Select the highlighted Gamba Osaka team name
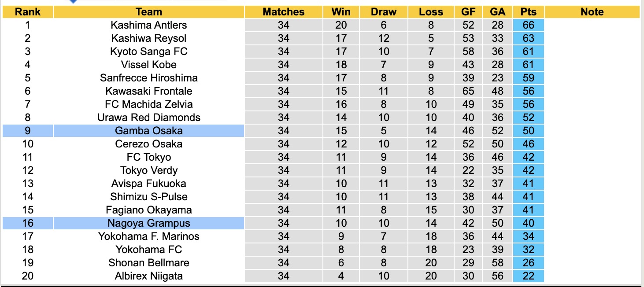Viewport: 644px width, 287px height. 149,131
